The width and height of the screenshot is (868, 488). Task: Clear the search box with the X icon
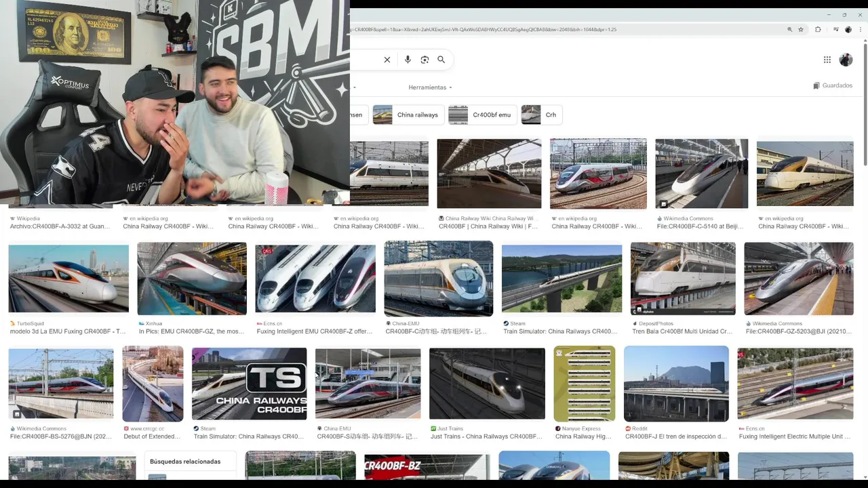point(387,60)
